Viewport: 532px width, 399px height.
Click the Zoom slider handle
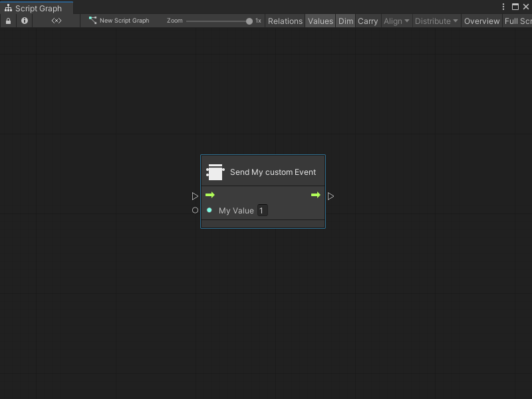coord(249,21)
